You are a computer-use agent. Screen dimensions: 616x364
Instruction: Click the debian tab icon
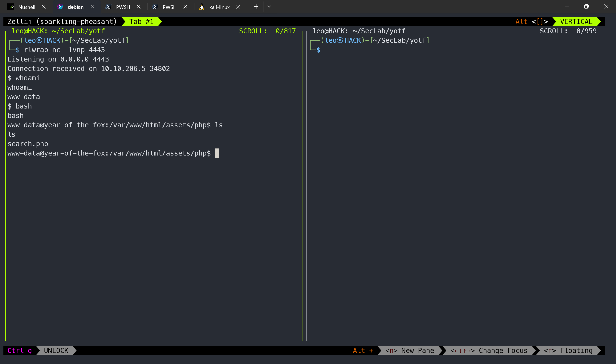(x=60, y=7)
